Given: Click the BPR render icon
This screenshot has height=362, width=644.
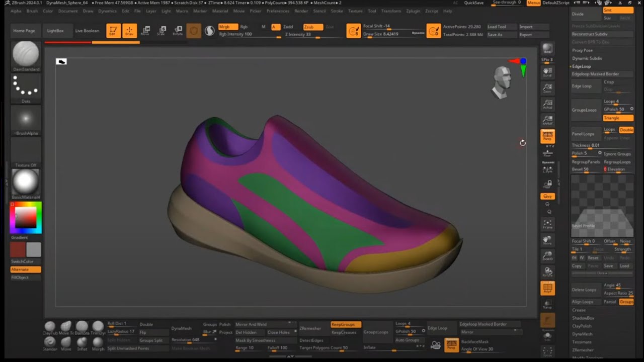Looking at the screenshot, I should click(x=547, y=48).
